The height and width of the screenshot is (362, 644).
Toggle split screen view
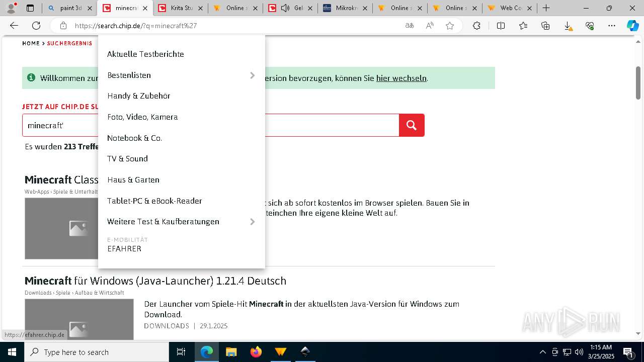[x=501, y=26]
